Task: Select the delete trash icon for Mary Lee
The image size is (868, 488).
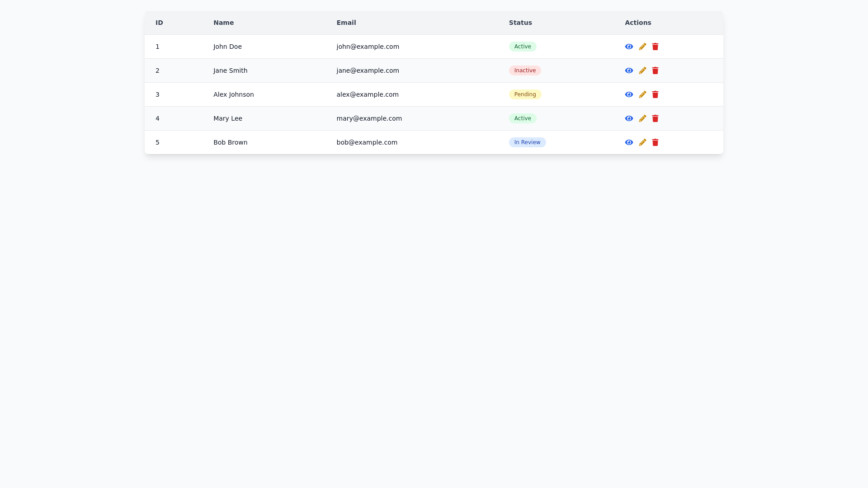Action: (655, 118)
